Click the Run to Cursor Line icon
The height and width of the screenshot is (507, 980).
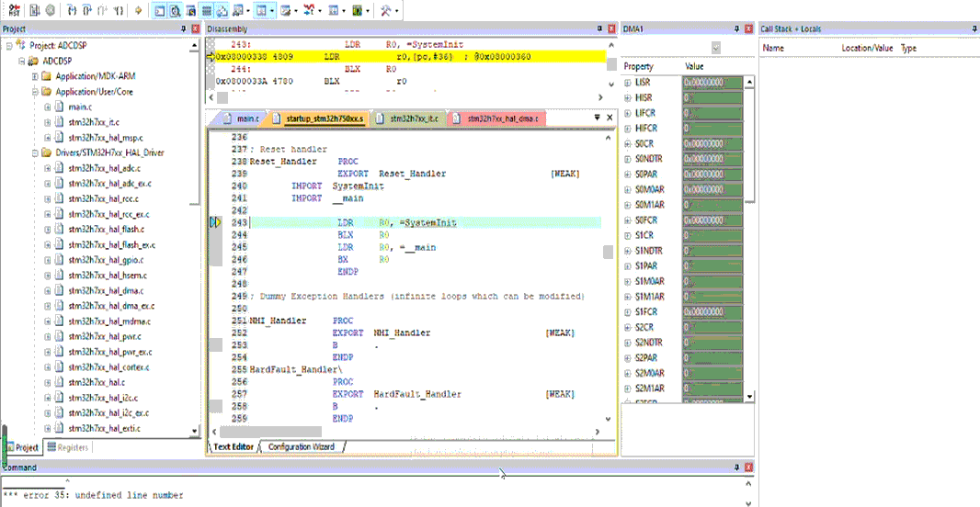119,10
